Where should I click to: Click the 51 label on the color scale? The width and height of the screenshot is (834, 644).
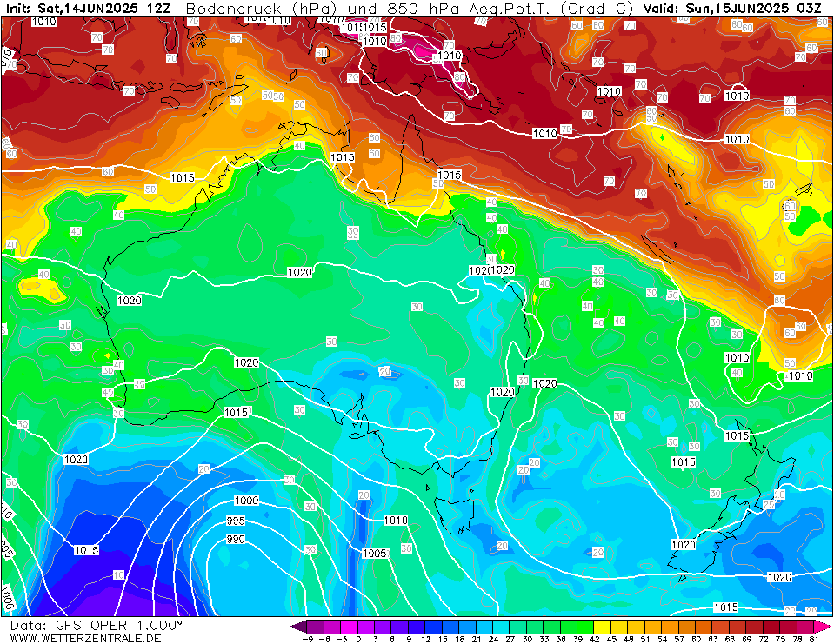click(x=645, y=639)
